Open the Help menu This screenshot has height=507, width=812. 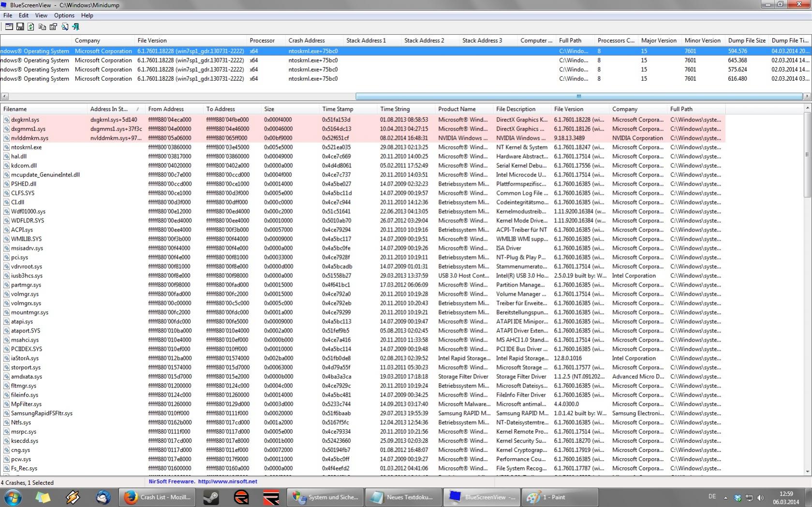tap(87, 15)
